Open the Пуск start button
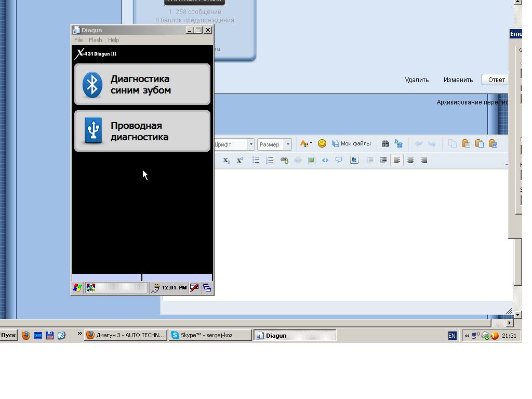532x399 pixels. coord(8,335)
